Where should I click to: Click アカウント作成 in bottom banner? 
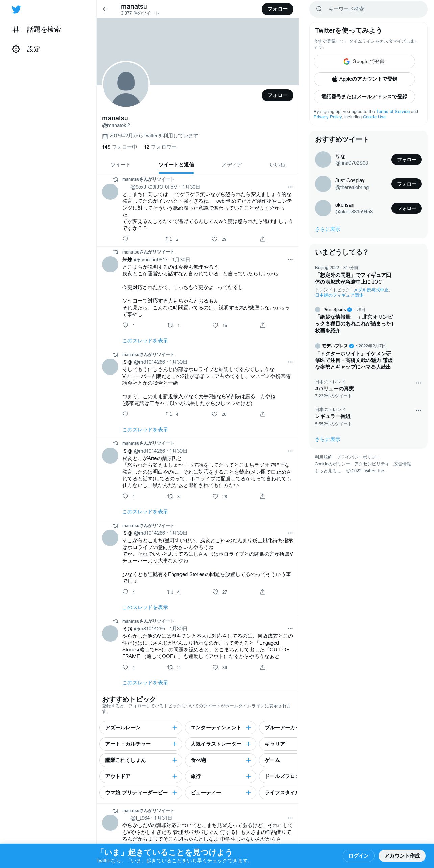click(402, 855)
